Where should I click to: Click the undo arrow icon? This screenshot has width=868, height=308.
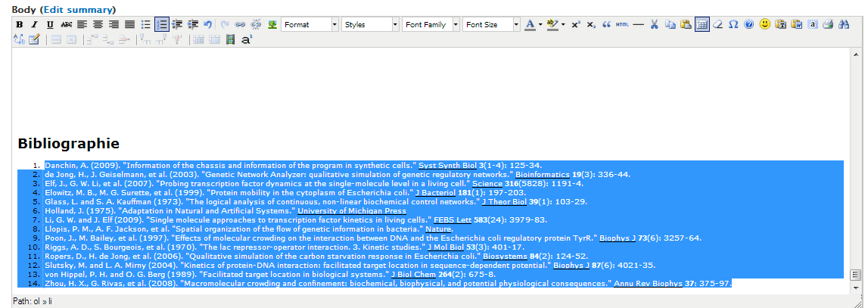(x=208, y=25)
